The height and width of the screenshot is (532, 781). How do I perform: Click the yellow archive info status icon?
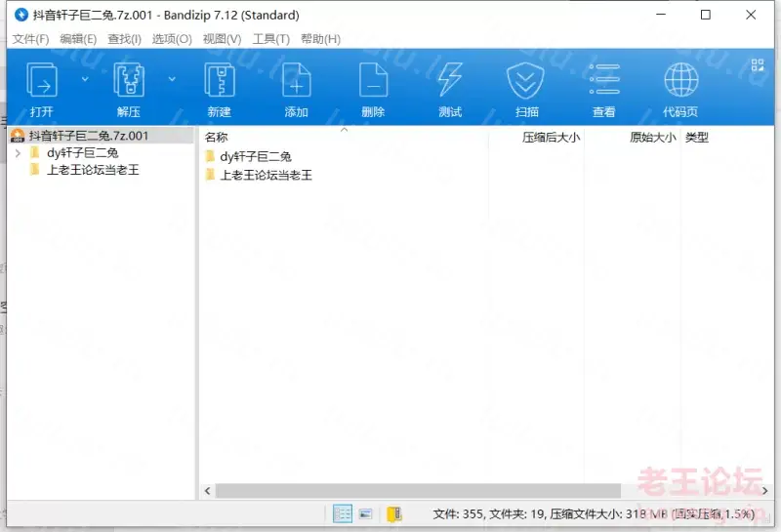pos(394,513)
